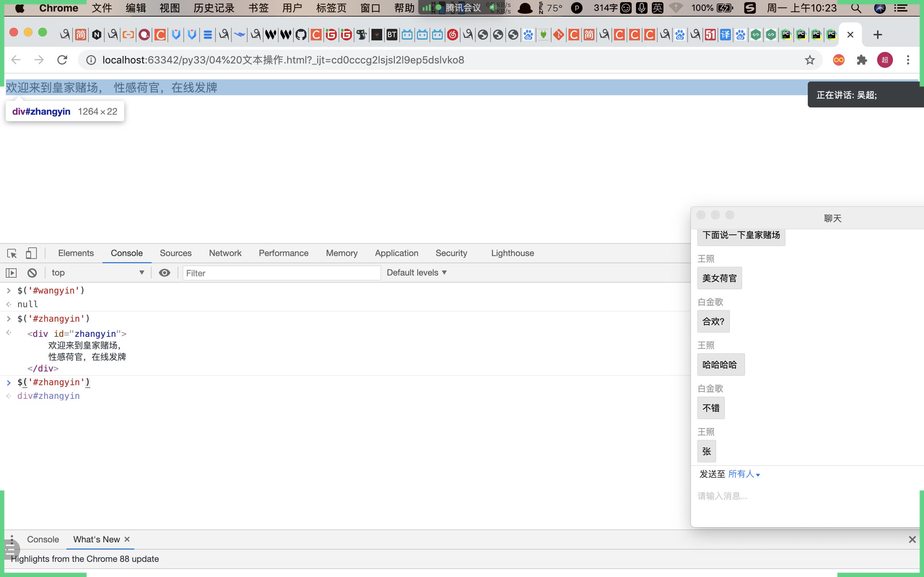The width and height of the screenshot is (924, 577).
Task: Click the live expression eye icon
Action: click(x=165, y=273)
